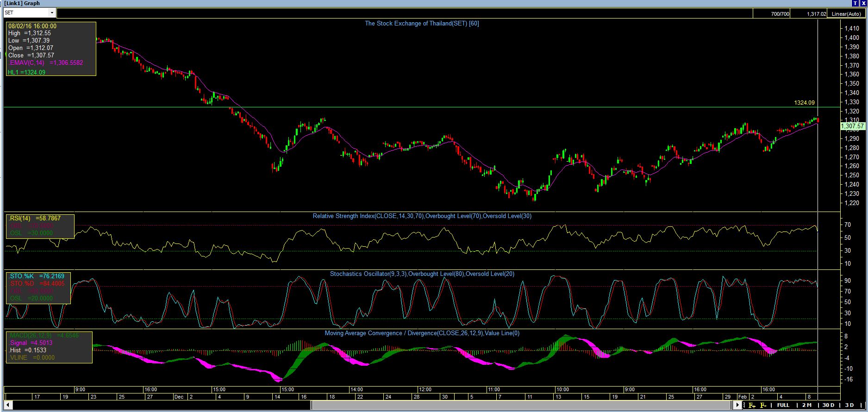Show FULL chart range
This screenshot has width=868, height=412.
783,406
